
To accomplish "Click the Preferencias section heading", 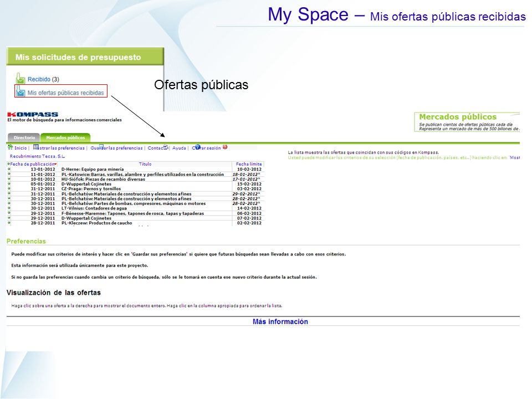I will click(x=26, y=241).
